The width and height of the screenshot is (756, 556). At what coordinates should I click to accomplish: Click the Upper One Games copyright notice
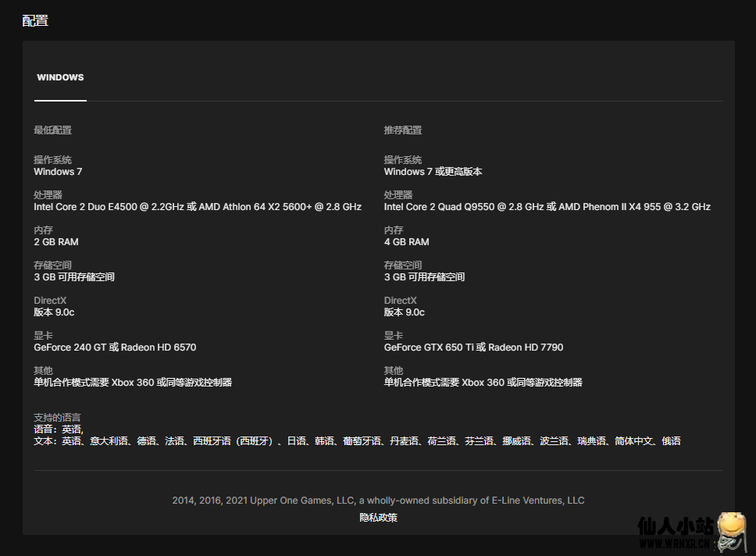tap(378, 501)
